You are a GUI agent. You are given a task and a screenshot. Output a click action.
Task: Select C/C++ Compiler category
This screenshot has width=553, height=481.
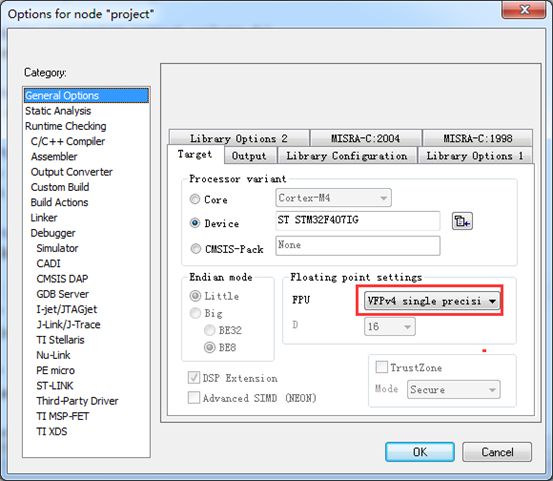[68, 141]
